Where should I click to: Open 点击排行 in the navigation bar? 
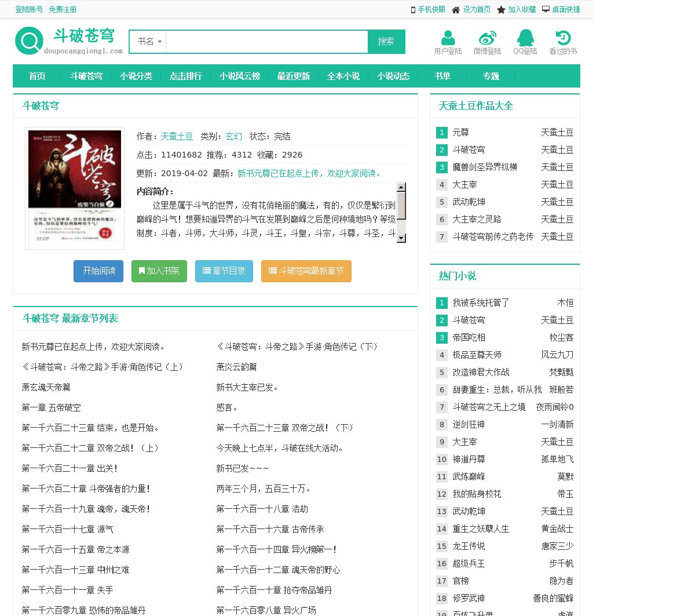[x=185, y=76]
